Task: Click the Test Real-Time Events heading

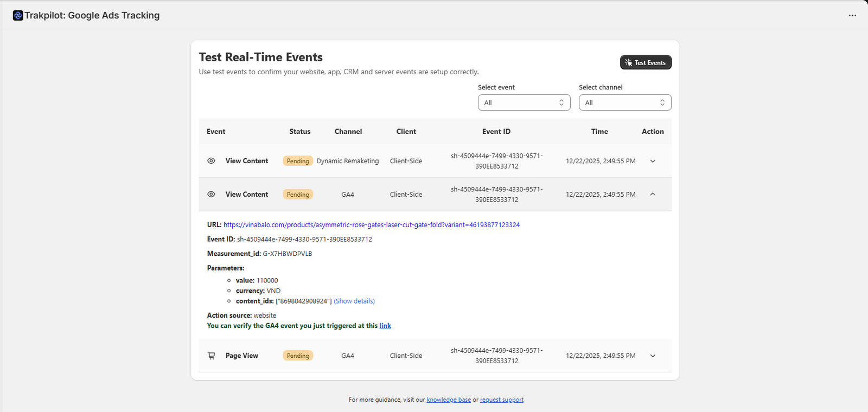Action: (x=260, y=57)
